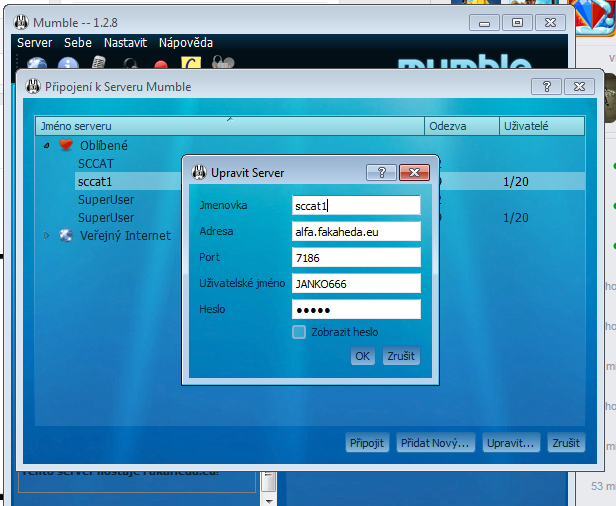The height and width of the screenshot is (506, 616).
Task: Click the red heart icon beside Oblíbené
Action: tap(66, 145)
